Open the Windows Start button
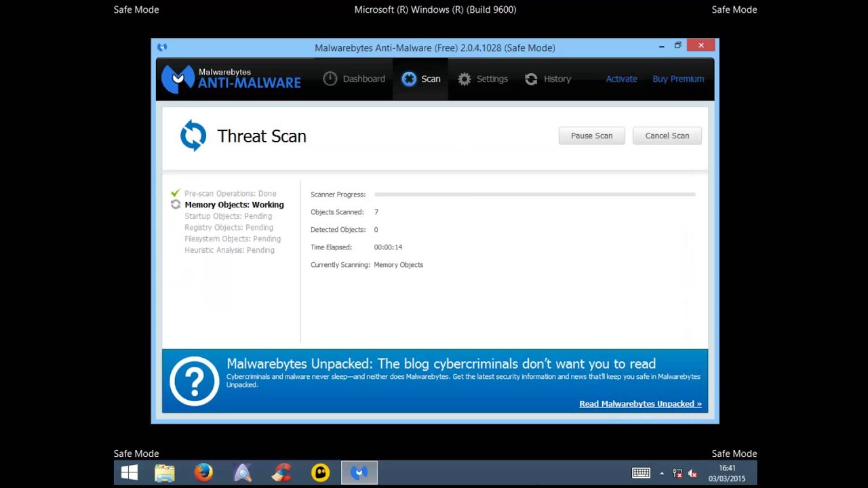This screenshot has height=488, width=868. pyautogui.click(x=130, y=472)
